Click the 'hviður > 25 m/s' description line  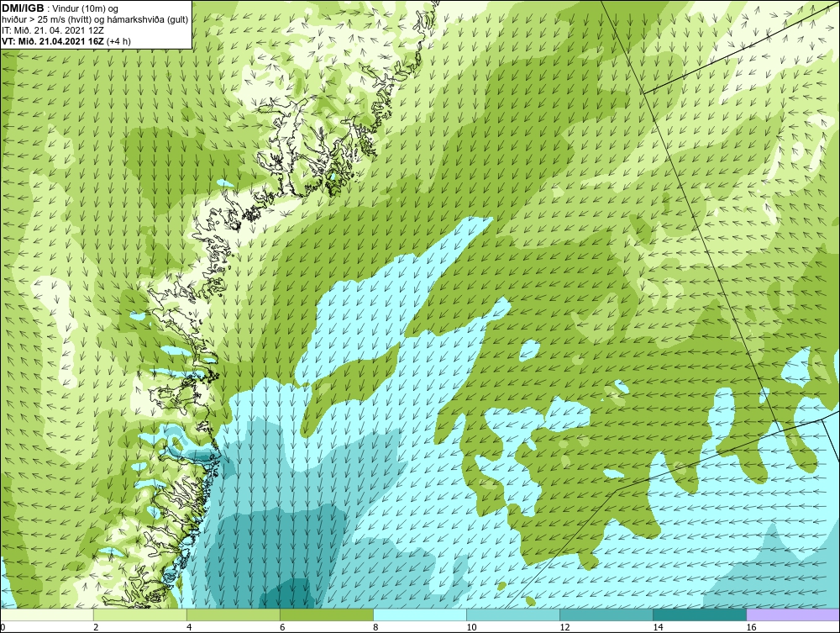pyautogui.click(x=95, y=20)
